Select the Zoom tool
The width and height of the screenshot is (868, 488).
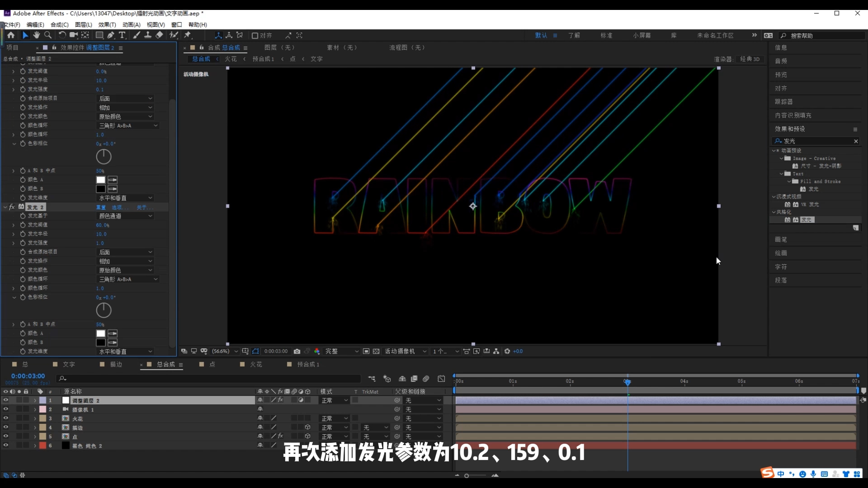(x=47, y=35)
